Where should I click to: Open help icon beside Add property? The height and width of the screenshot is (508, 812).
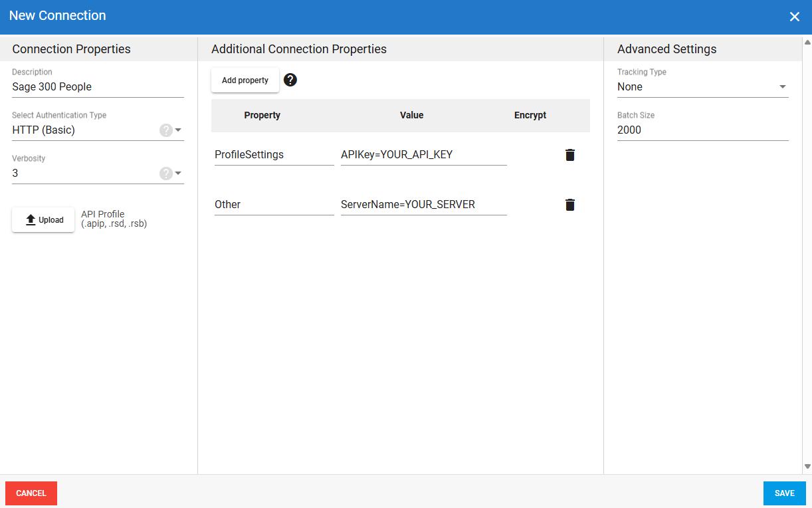[290, 80]
